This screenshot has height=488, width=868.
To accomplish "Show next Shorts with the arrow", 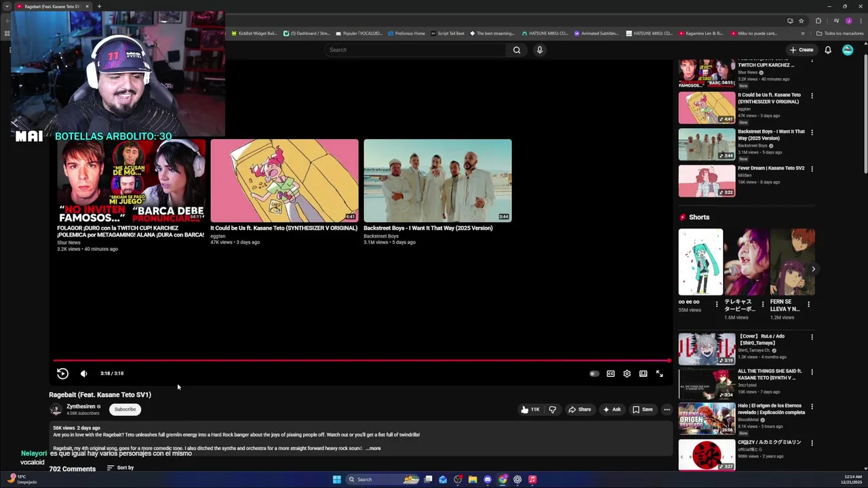I will click(x=813, y=269).
